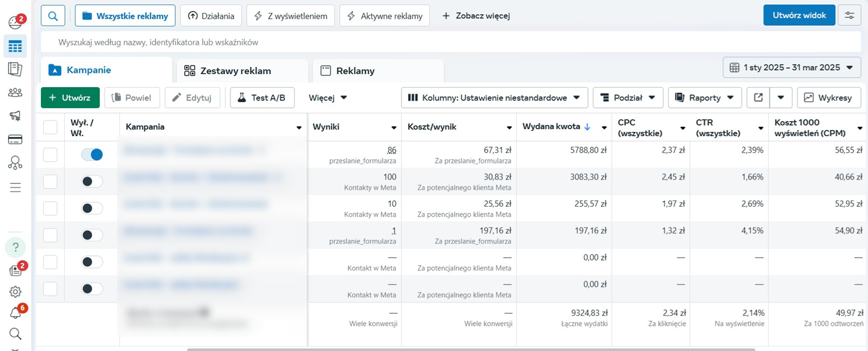This screenshot has width=868, height=351.
Task: Open the billing credit card icon
Action: 15,140
